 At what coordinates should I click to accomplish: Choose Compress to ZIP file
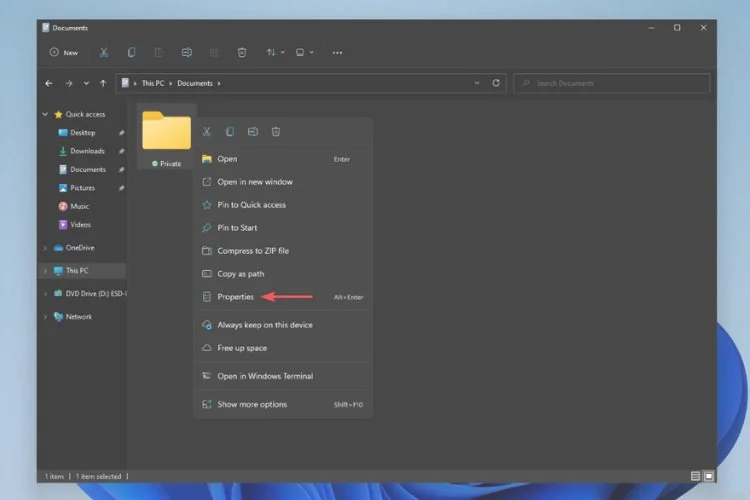pyautogui.click(x=283, y=251)
